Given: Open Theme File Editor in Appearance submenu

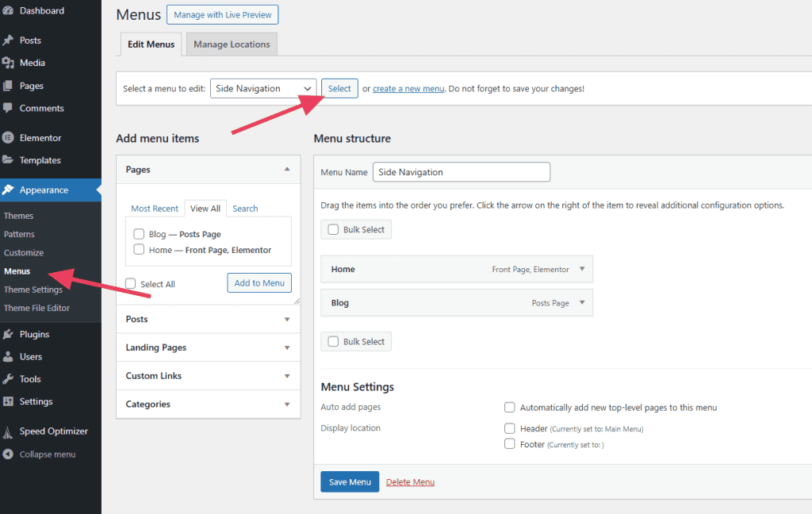Looking at the screenshot, I should point(36,308).
